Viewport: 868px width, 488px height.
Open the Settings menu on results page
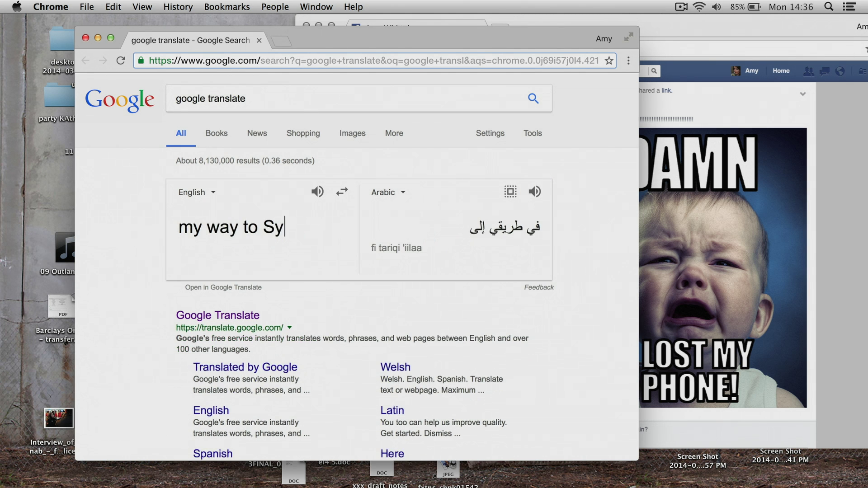(490, 133)
